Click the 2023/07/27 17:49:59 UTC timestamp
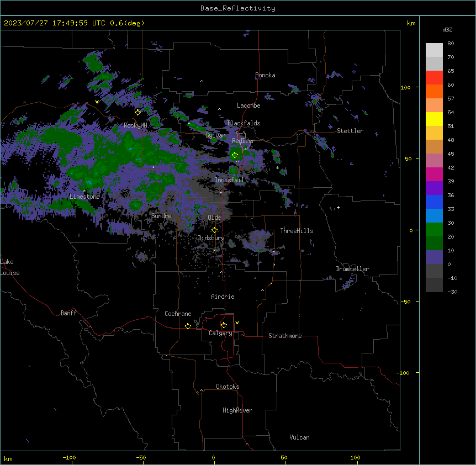Viewport: 476px width, 465px height. tap(55, 23)
